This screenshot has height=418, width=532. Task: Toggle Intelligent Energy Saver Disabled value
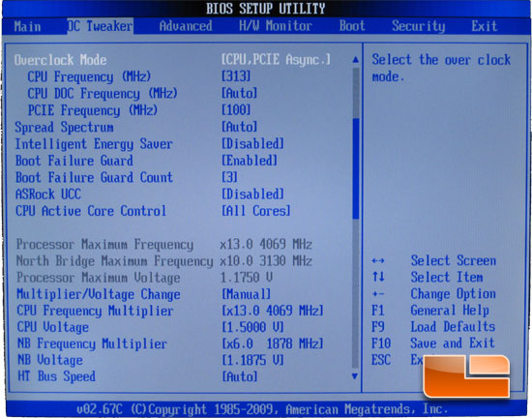click(x=252, y=144)
